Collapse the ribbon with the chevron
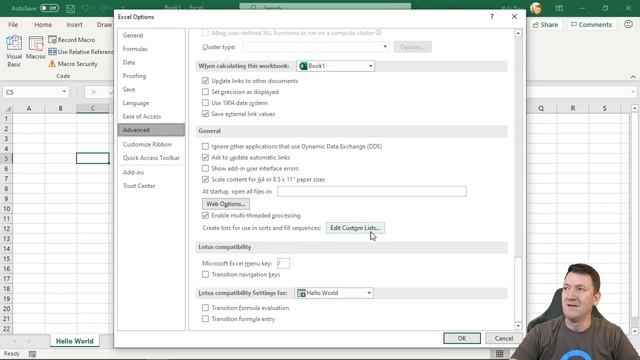The image size is (640, 360). tap(633, 77)
